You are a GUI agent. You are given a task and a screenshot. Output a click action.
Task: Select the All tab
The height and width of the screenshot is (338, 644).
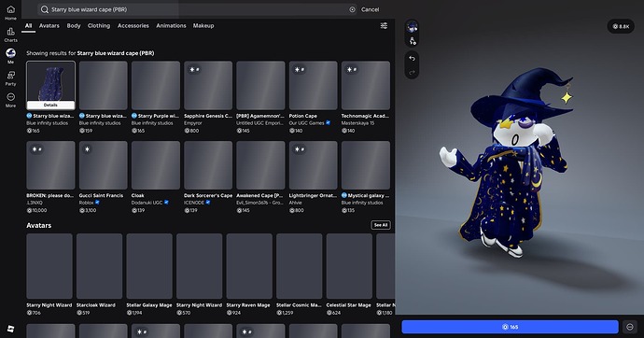click(28, 25)
